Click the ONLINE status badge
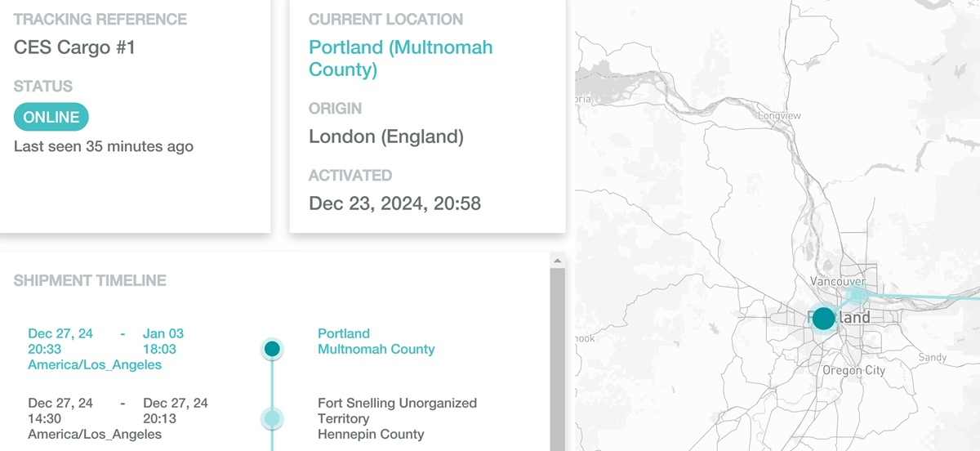980x451 pixels. 51,117
